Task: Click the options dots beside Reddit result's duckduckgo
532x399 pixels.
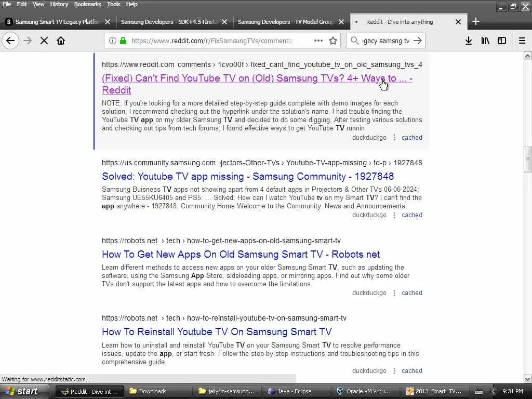Action: tap(394, 137)
